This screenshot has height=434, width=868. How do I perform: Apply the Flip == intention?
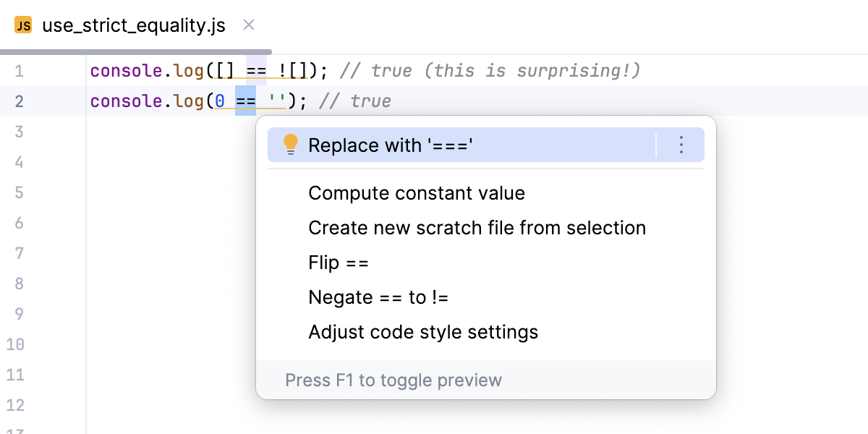(x=339, y=263)
